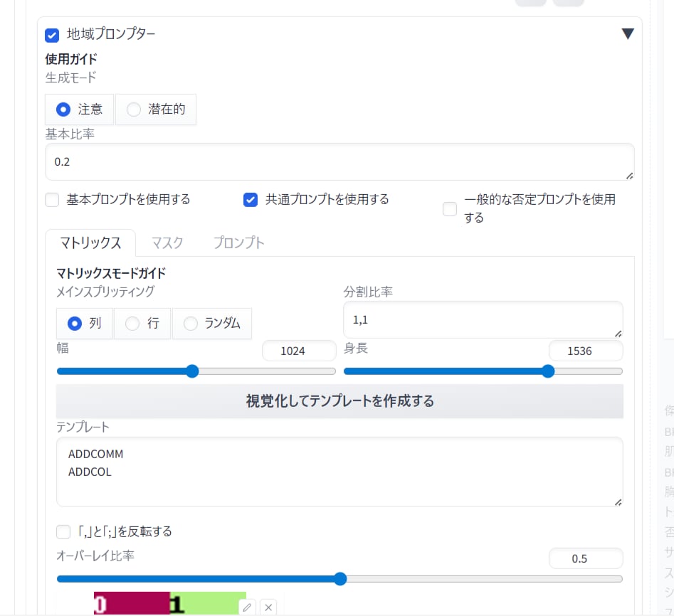Remove the template preview image with X icon

268,607
